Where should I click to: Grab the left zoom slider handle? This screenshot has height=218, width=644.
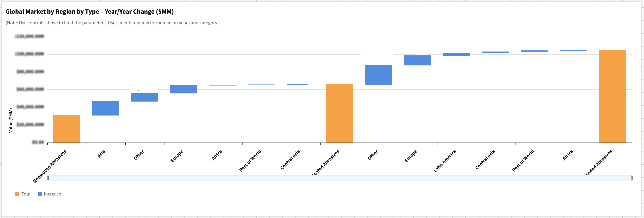tap(48, 178)
